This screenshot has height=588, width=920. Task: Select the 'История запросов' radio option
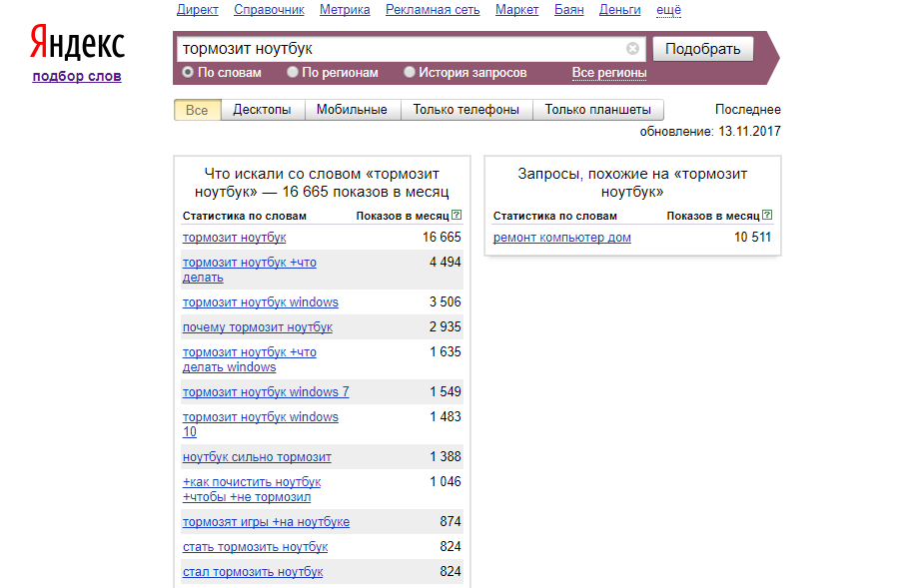tap(409, 72)
